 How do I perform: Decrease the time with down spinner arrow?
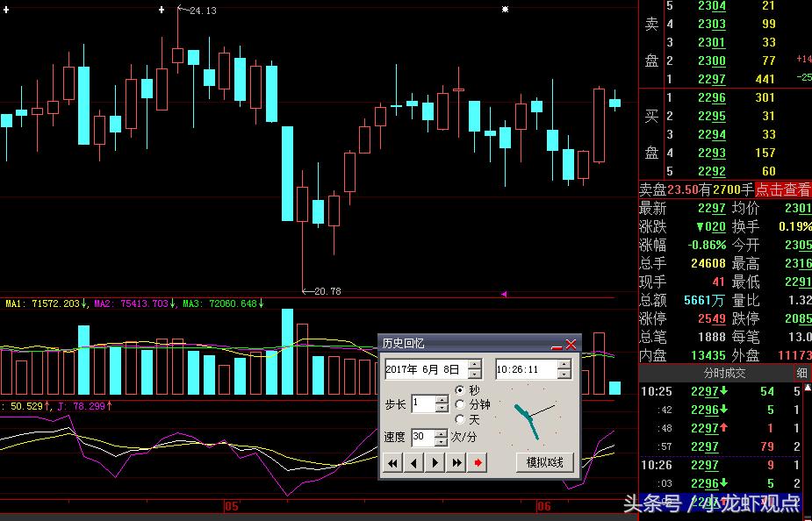pos(563,375)
